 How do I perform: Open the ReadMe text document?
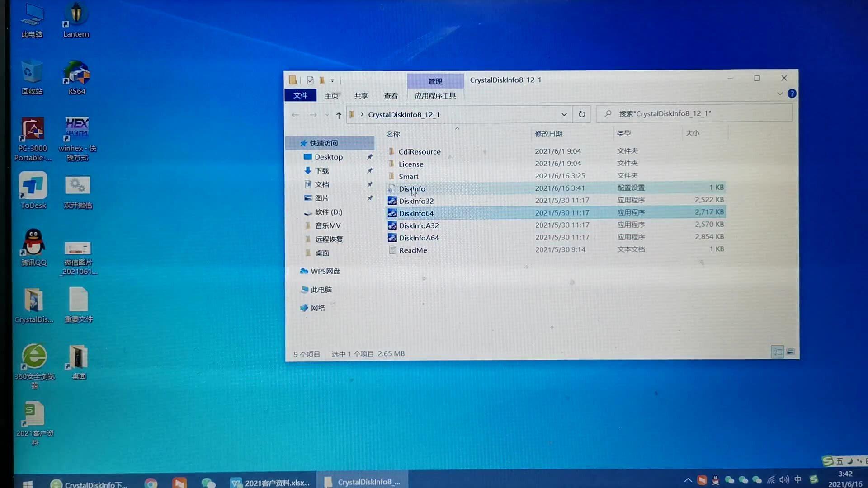point(413,250)
